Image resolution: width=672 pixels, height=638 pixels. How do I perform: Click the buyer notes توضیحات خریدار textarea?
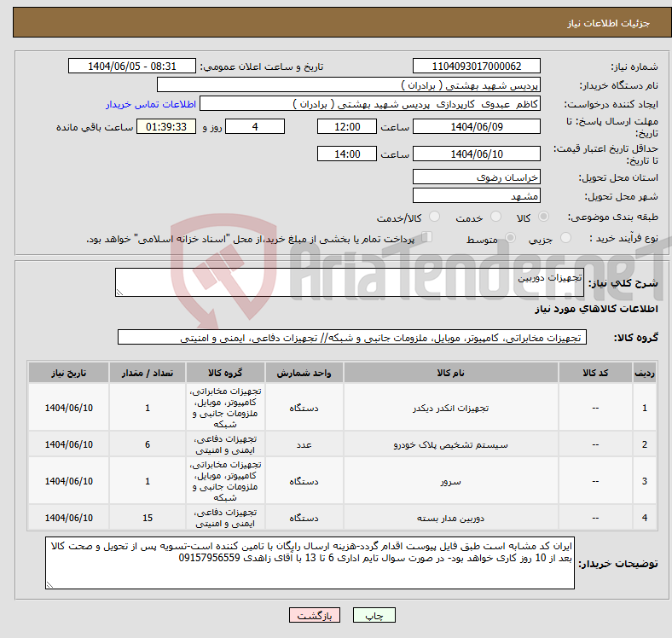point(310,563)
